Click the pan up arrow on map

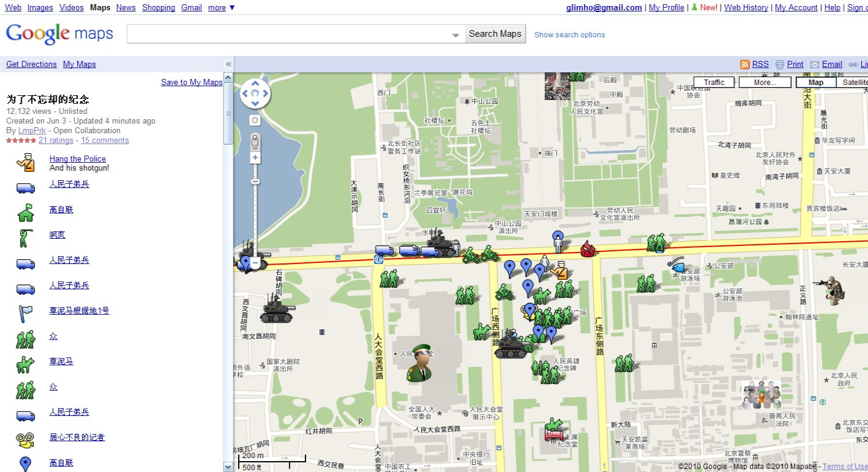tap(255, 85)
